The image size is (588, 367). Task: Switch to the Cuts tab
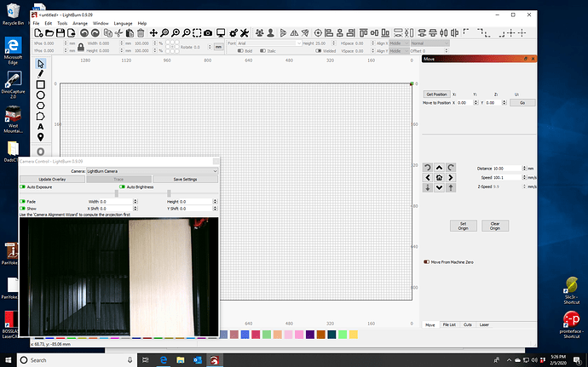click(469, 324)
